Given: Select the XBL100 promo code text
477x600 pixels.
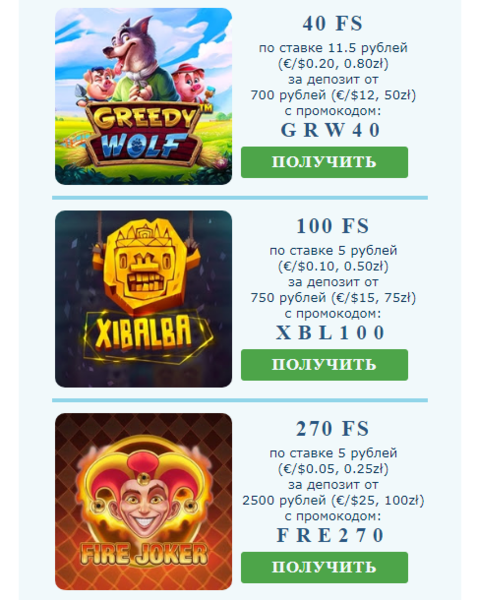Looking at the screenshot, I should pos(331,333).
